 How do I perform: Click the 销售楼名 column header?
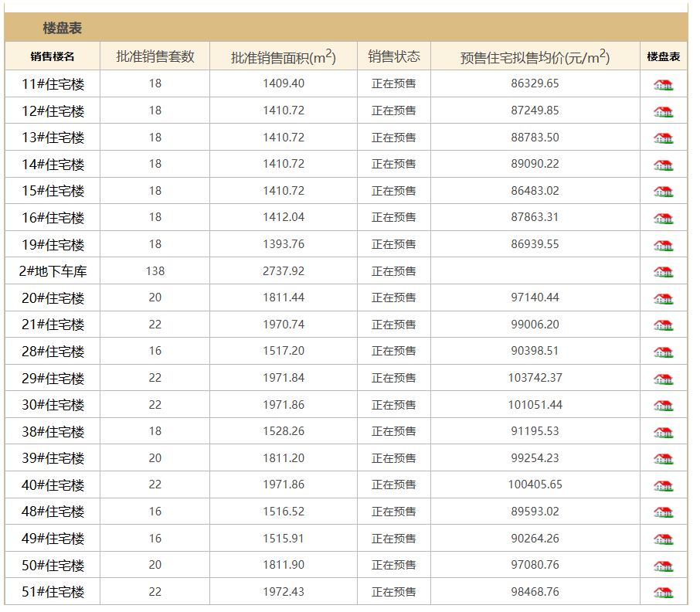tap(53, 56)
